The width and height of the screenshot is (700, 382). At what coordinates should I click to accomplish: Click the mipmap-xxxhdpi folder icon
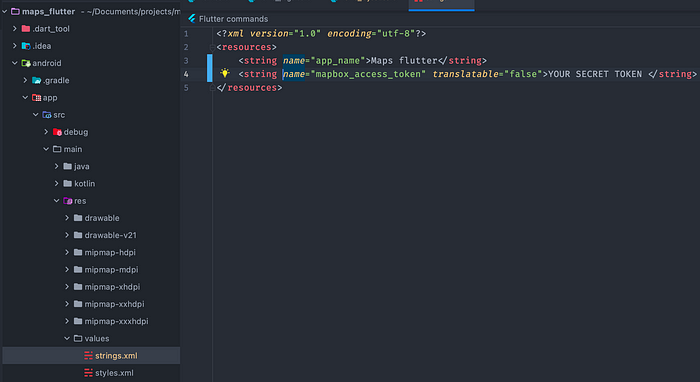point(78,321)
